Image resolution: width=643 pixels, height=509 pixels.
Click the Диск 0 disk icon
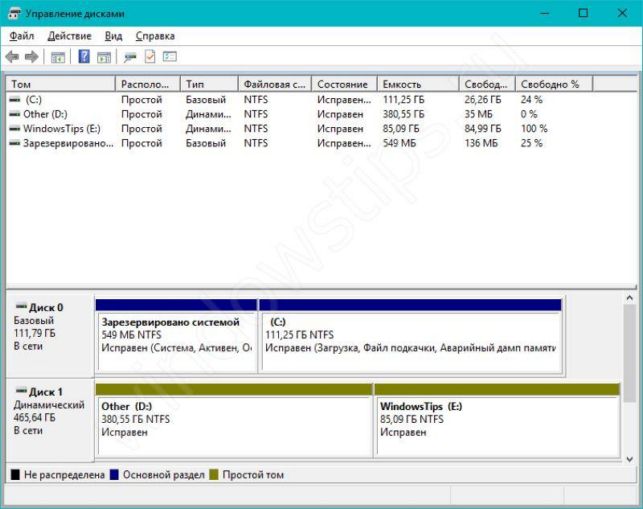click(x=21, y=306)
